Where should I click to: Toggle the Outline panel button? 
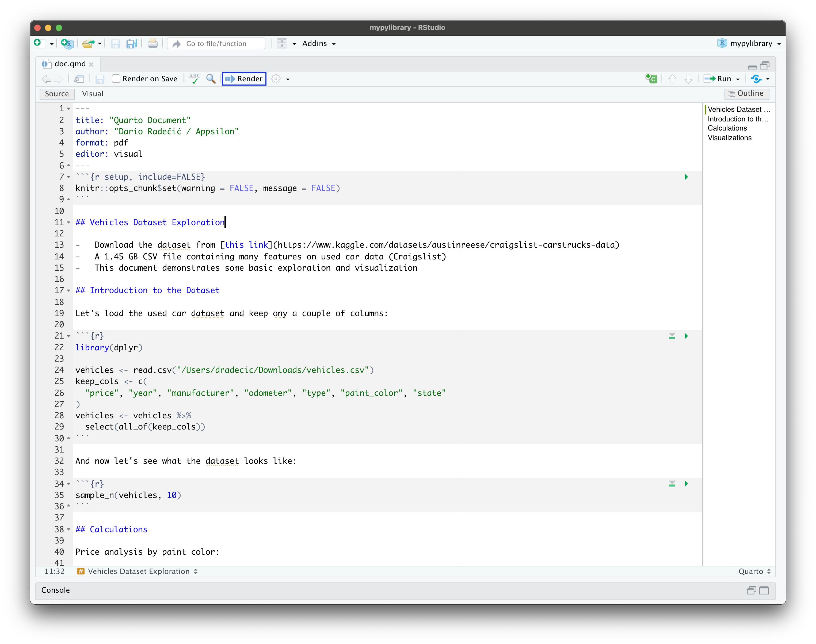[x=747, y=94]
